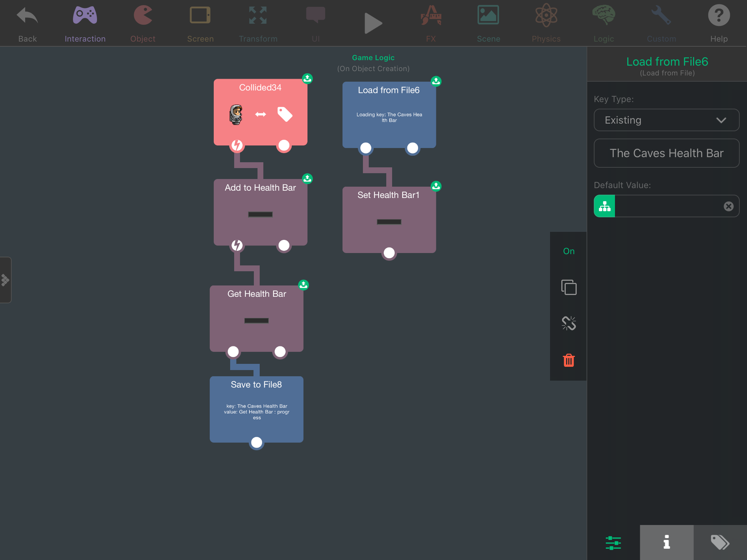Clear the Default Value field
Screen dimensions: 747x560
(x=728, y=206)
